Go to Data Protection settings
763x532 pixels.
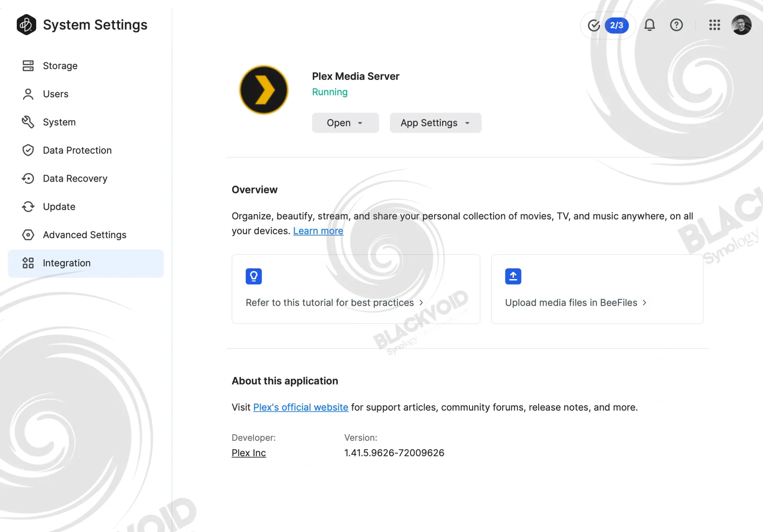pos(86,150)
